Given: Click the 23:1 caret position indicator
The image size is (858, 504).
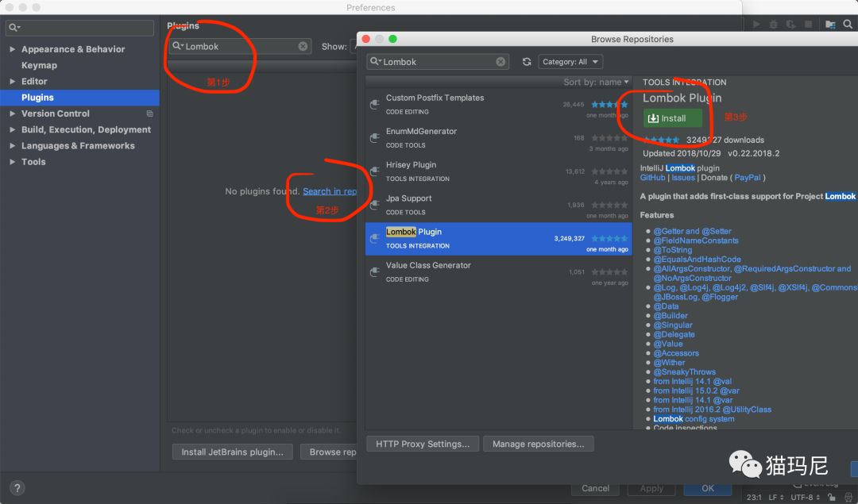Looking at the screenshot, I should pyautogui.click(x=753, y=497).
